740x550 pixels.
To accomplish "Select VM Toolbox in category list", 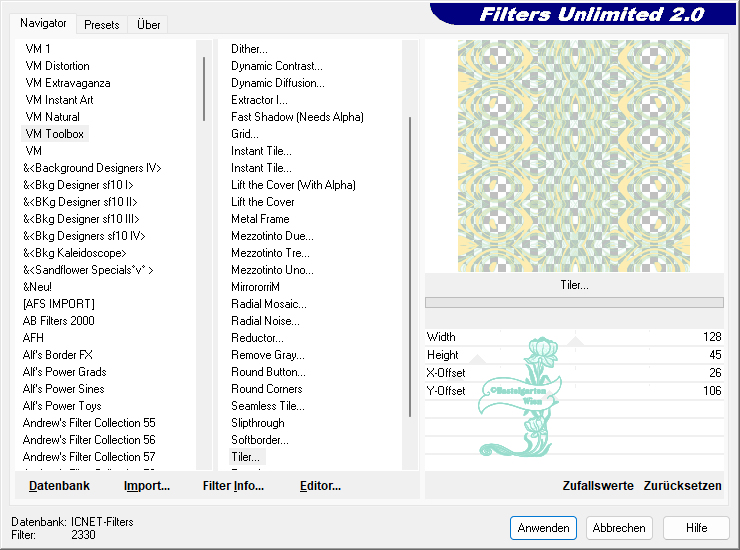I will tap(55, 133).
